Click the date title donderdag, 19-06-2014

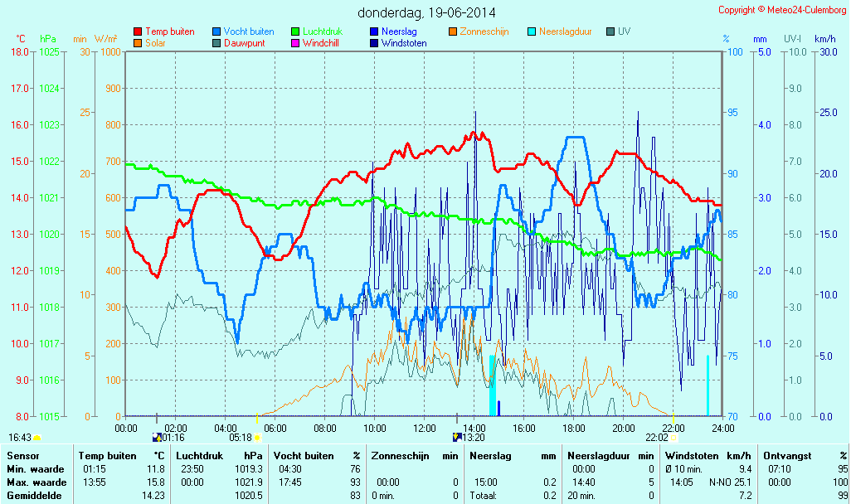(x=426, y=12)
